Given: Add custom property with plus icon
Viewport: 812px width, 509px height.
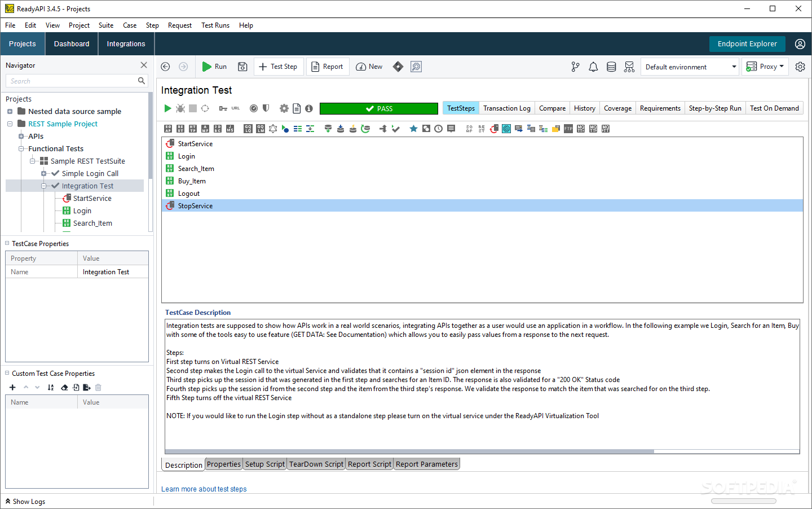Looking at the screenshot, I should point(12,387).
